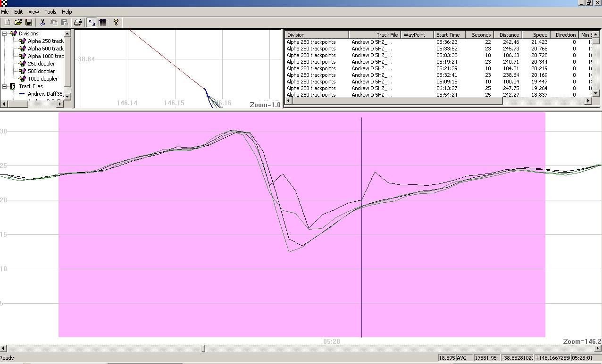Collapse the Divisions tree node
The width and height of the screenshot is (602, 364).
(x=5, y=33)
